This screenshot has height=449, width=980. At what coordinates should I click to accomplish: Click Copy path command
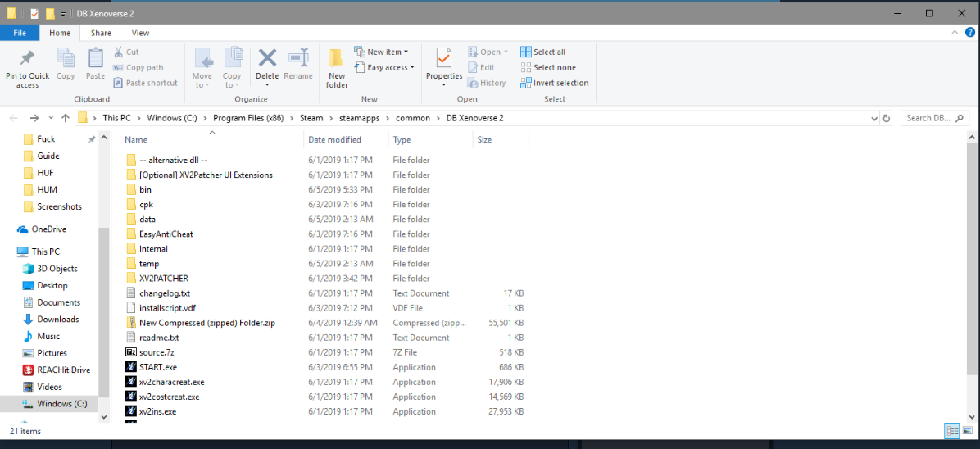138,67
